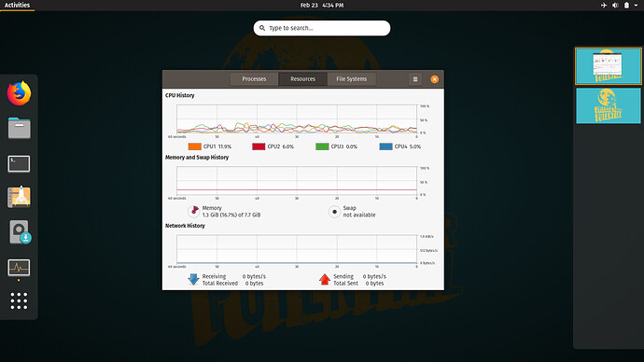644x362 pixels.
Task: Switch to the File Systems tab
Action: pyautogui.click(x=351, y=78)
